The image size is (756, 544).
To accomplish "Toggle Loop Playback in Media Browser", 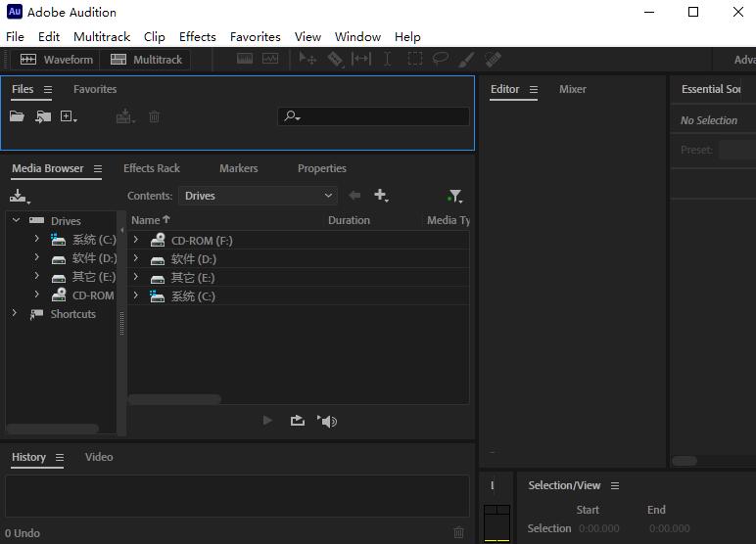I will click(x=298, y=421).
